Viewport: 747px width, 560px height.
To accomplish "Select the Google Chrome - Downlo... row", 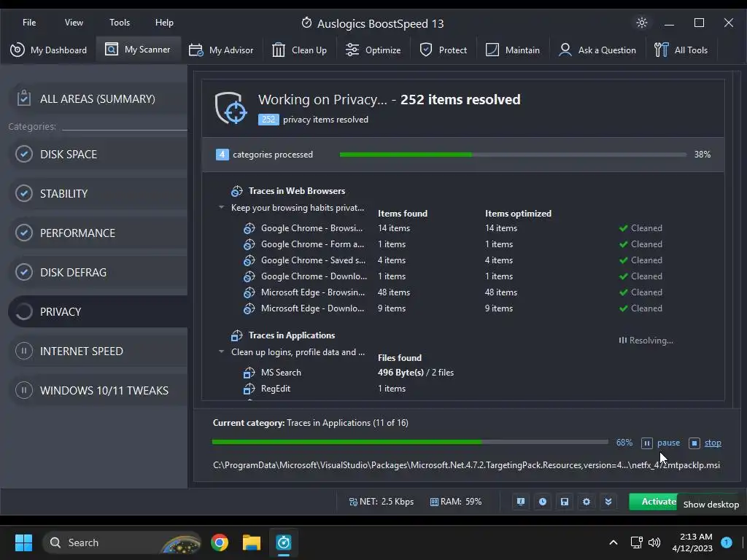I will pyautogui.click(x=452, y=276).
